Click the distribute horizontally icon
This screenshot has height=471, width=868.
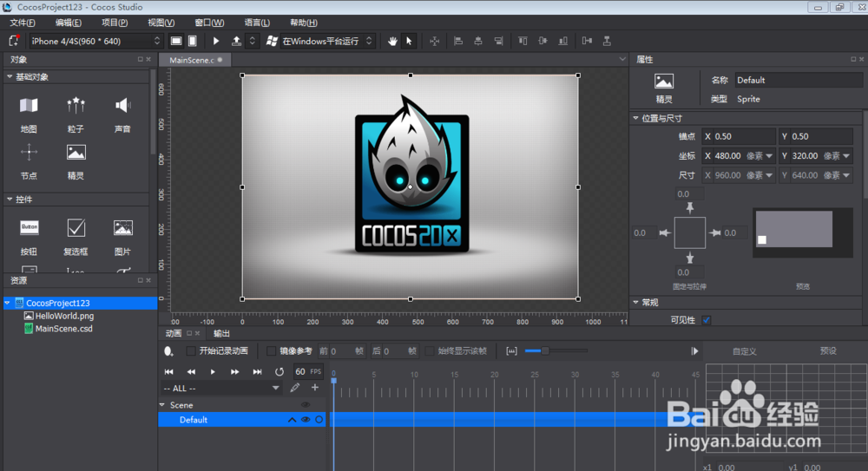[x=587, y=41]
